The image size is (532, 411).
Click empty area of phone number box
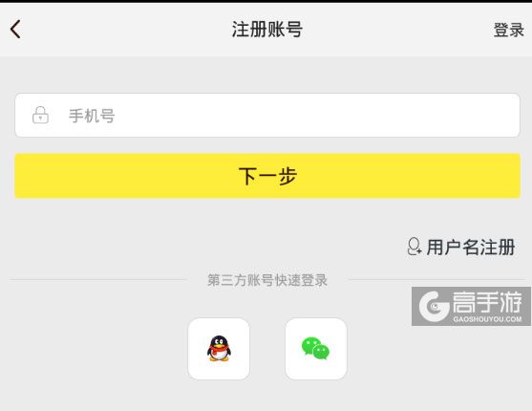tap(315, 115)
